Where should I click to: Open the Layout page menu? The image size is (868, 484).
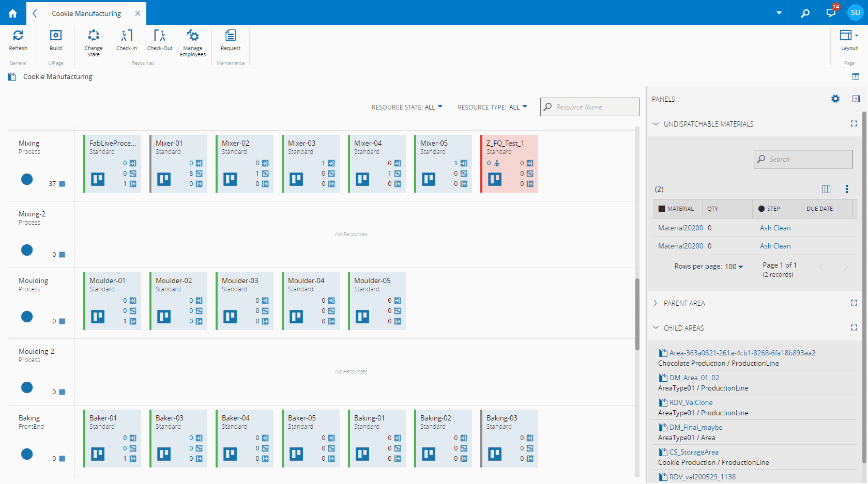(849, 40)
